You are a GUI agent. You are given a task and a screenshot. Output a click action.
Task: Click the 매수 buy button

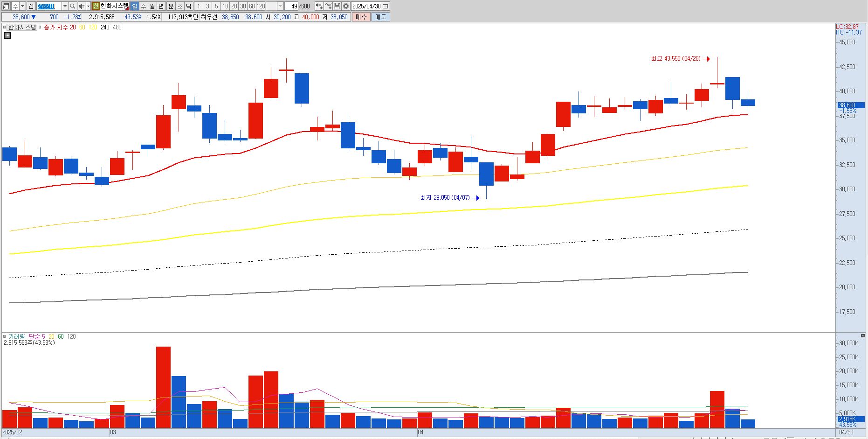click(x=361, y=17)
